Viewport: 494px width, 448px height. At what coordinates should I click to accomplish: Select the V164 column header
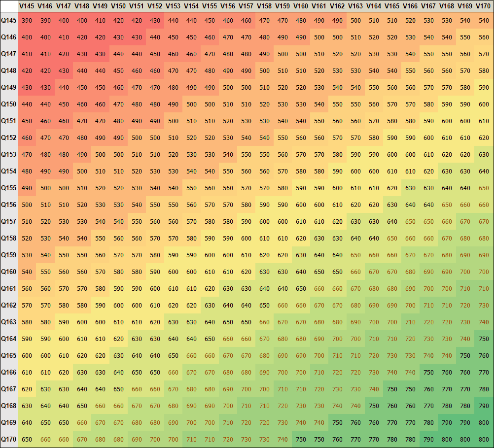pos(374,6)
